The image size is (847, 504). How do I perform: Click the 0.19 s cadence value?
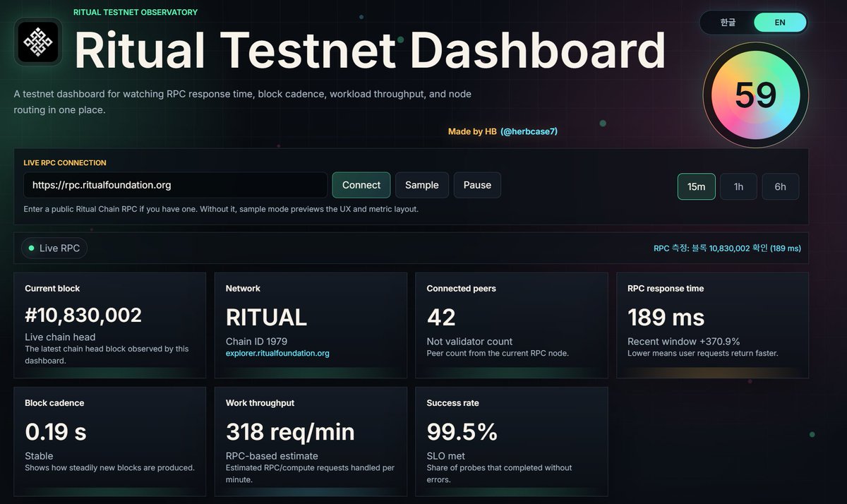pos(56,431)
